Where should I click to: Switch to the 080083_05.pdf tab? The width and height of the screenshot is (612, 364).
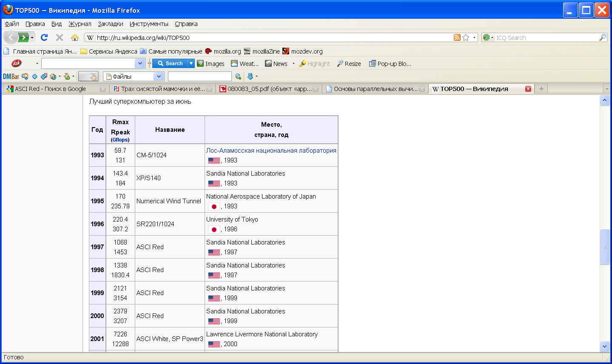(269, 89)
